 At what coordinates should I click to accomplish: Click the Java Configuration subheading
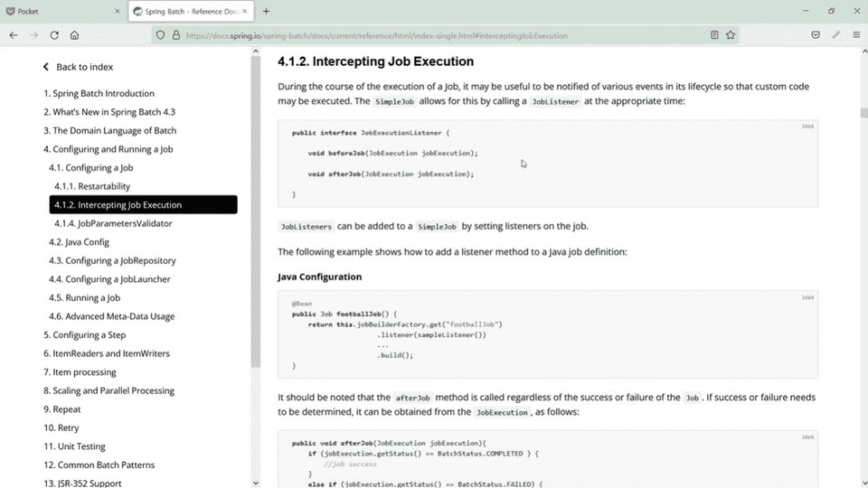(x=319, y=277)
